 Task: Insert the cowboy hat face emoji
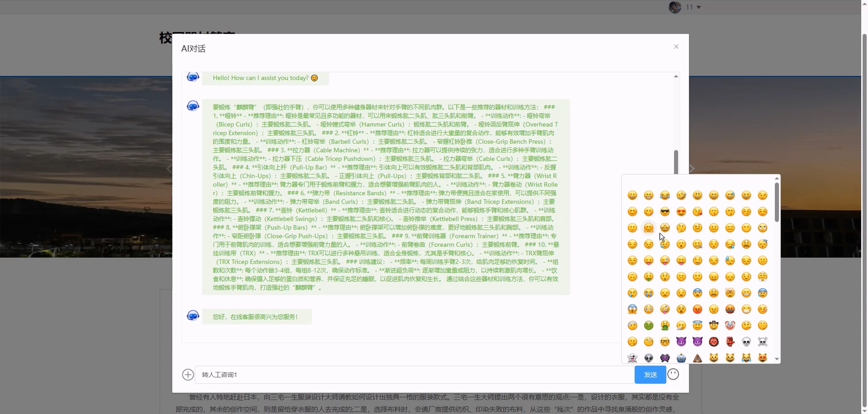pos(714,325)
